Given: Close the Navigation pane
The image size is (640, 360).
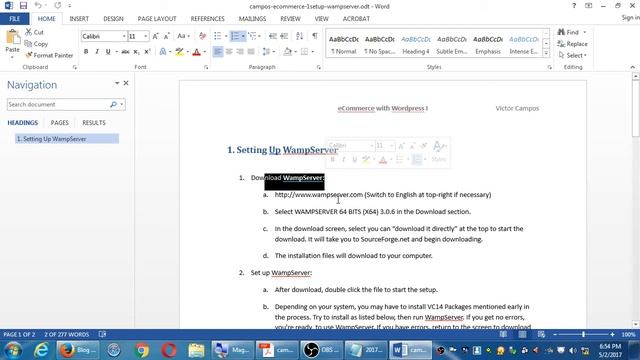Looking at the screenshot, I should point(126,83).
